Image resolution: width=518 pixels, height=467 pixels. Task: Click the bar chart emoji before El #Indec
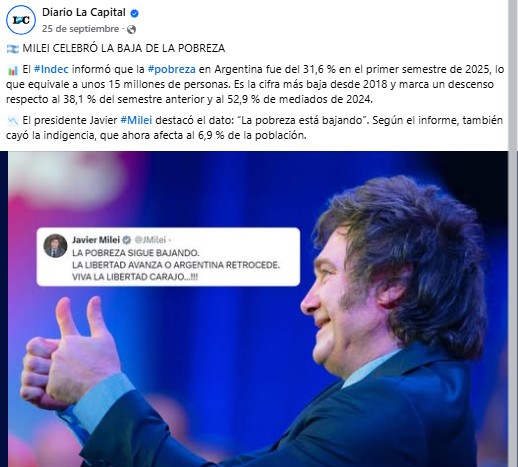[13, 70]
